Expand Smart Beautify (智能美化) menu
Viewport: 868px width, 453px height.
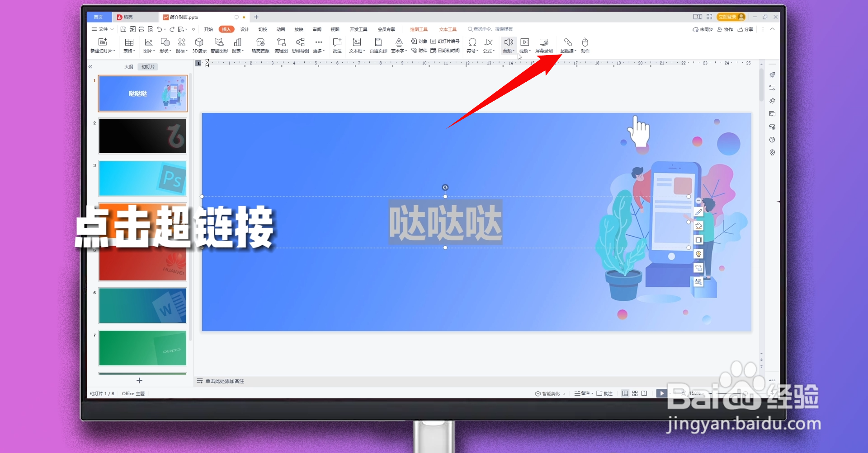pos(550,393)
